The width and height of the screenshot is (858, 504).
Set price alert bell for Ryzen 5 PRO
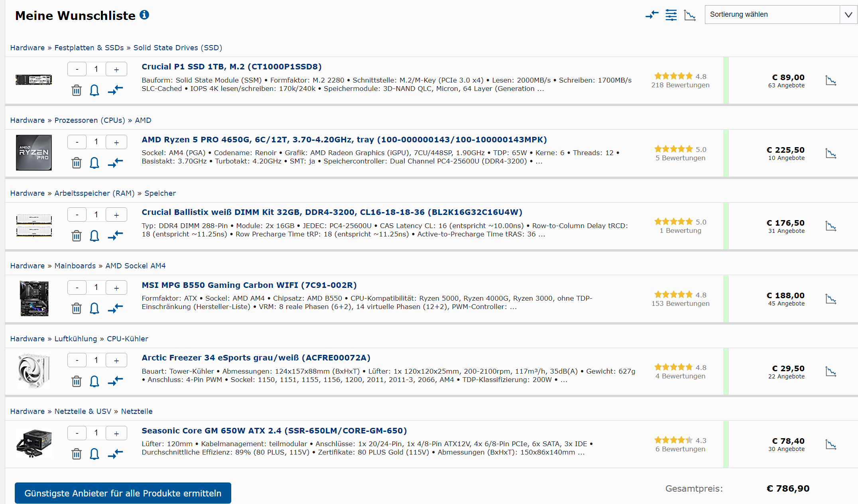(x=94, y=163)
